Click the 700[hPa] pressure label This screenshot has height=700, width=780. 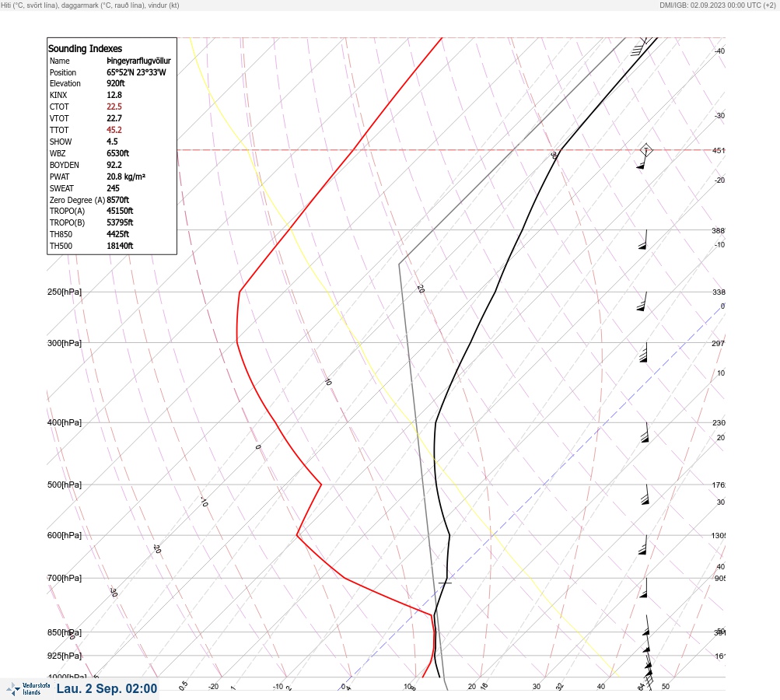65,578
